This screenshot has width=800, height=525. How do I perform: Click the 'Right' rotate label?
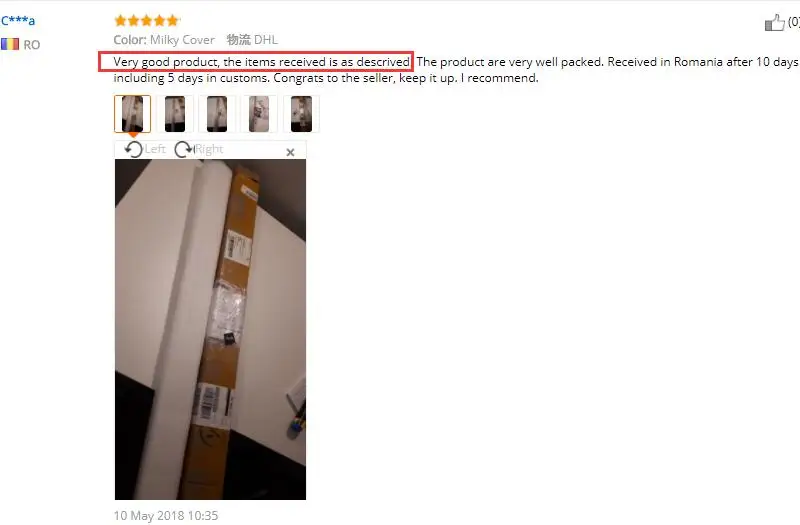click(x=209, y=149)
